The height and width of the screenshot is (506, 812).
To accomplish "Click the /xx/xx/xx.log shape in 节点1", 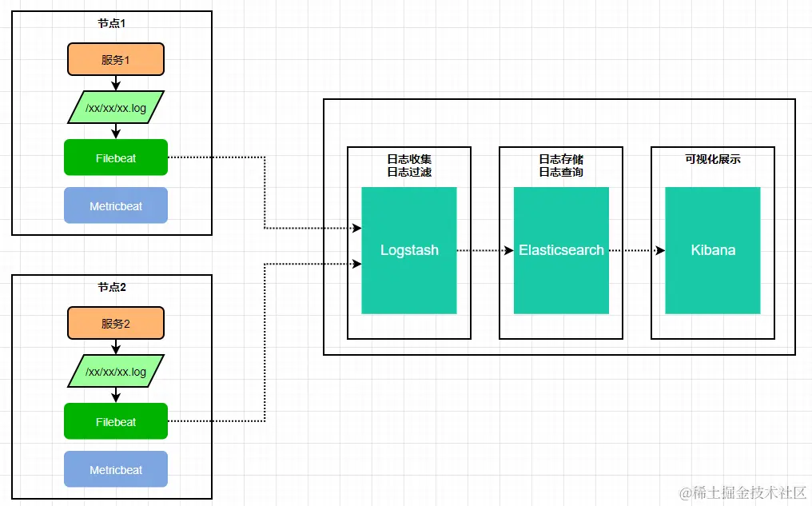I will (115, 108).
